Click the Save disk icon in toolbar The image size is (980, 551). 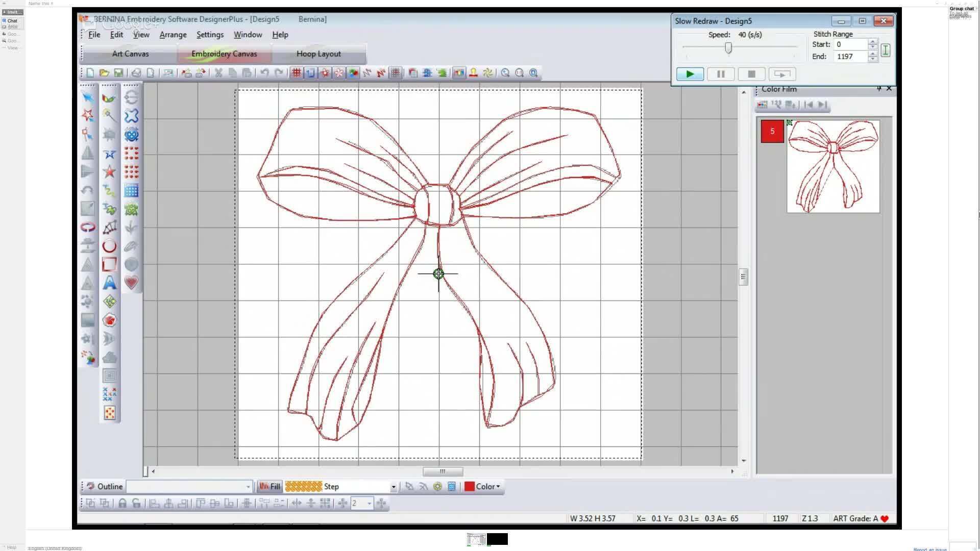pyautogui.click(x=118, y=73)
